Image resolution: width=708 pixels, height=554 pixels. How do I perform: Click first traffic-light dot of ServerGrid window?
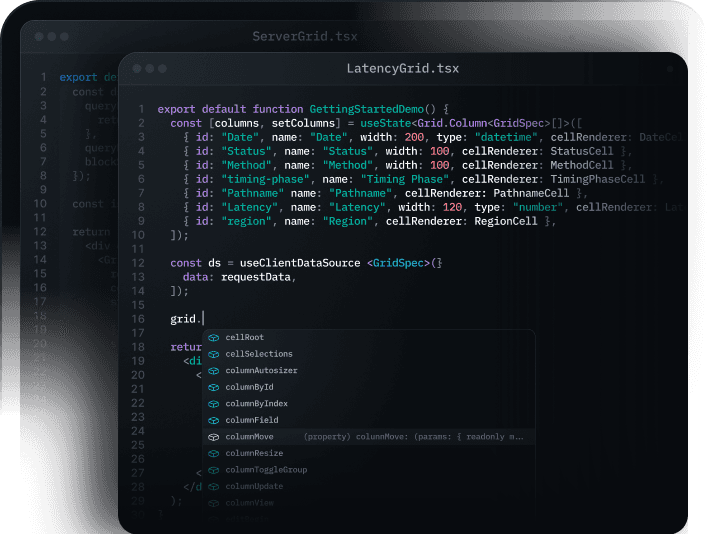pos(39,37)
